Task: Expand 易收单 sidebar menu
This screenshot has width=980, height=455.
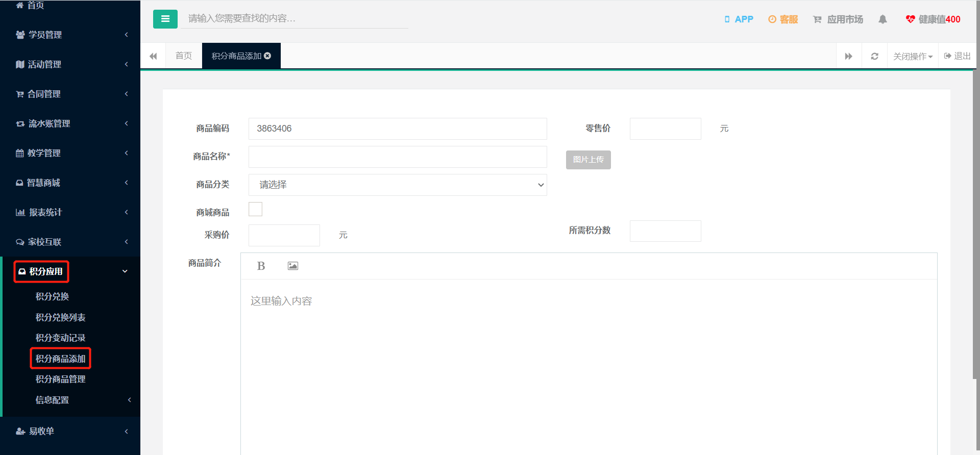Action: click(70, 431)
